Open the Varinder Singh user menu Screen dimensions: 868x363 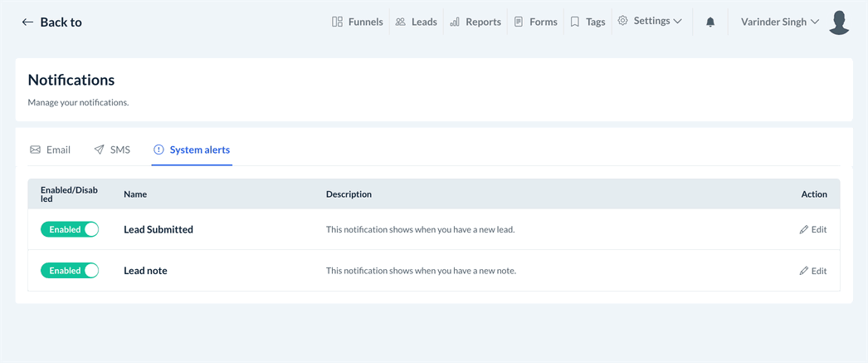780,22
